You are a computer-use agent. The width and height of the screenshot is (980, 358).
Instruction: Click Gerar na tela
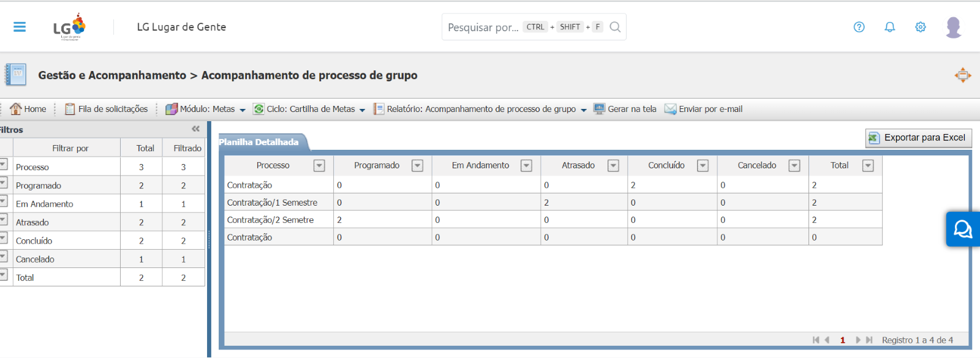tap(625, 109)
